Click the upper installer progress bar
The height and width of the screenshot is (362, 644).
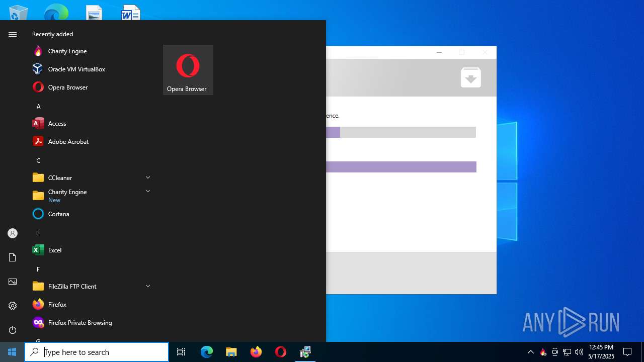[401, 132]
